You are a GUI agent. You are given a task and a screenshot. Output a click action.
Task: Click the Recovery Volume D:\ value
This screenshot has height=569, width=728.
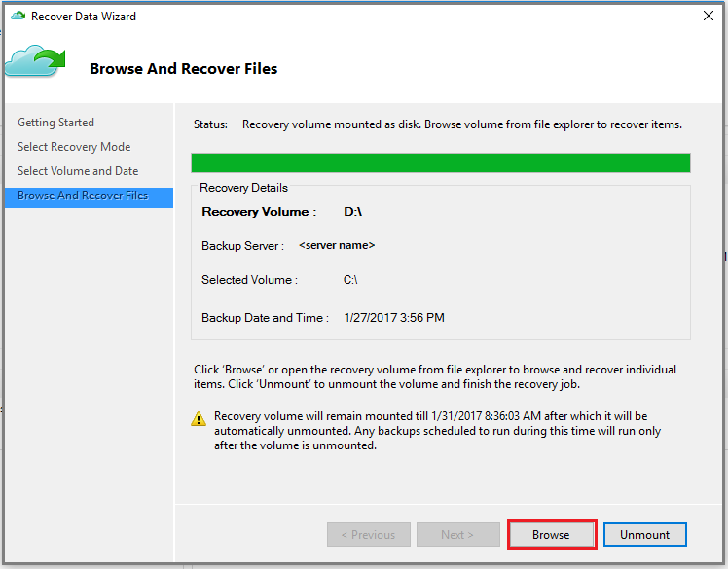[353, 212]
